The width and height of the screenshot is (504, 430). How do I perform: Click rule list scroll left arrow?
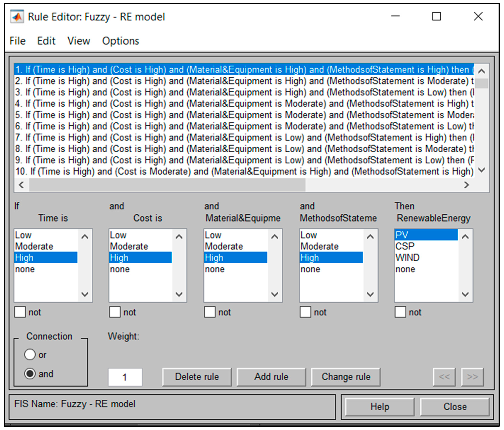(21, 185)
